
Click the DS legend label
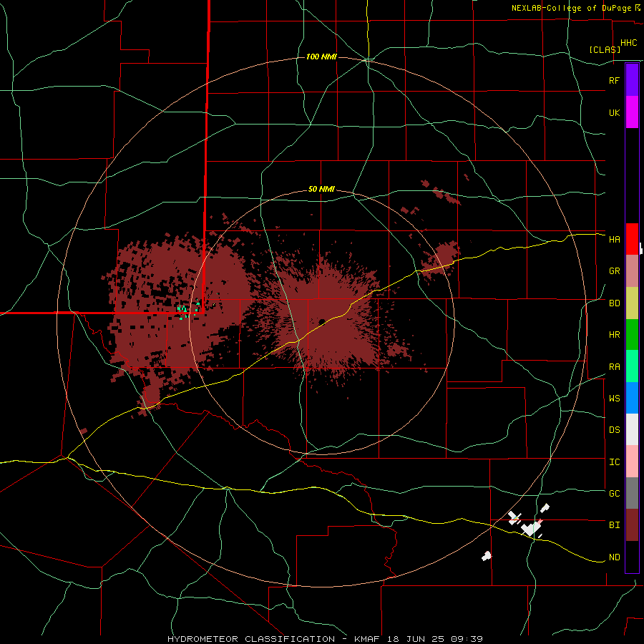(614, 430)
